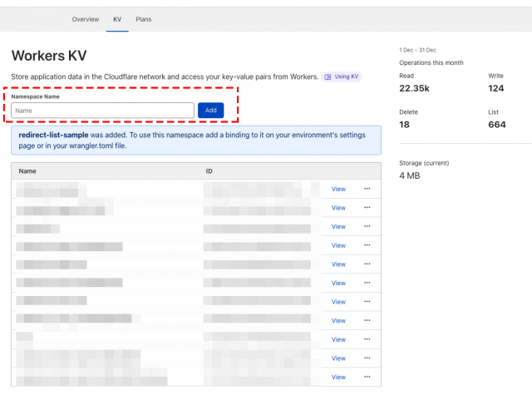Click the blue Add button
Screen dimensions: 532x395
tap(210, 111)
